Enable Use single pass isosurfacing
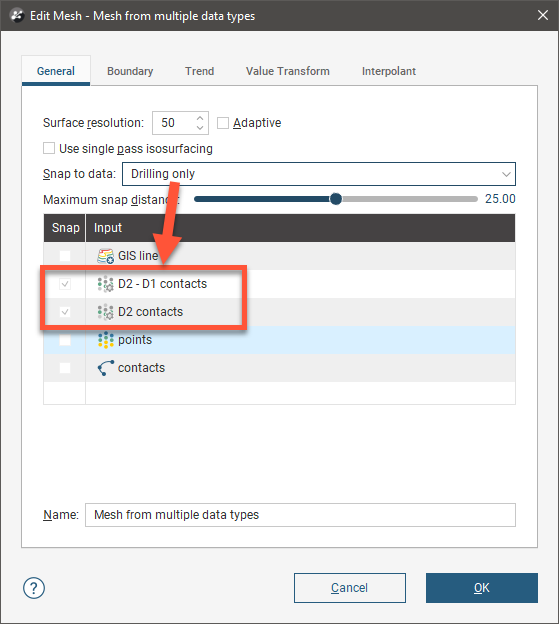The height and width of the screenshot is (624, 559). (x=49, y=148)
